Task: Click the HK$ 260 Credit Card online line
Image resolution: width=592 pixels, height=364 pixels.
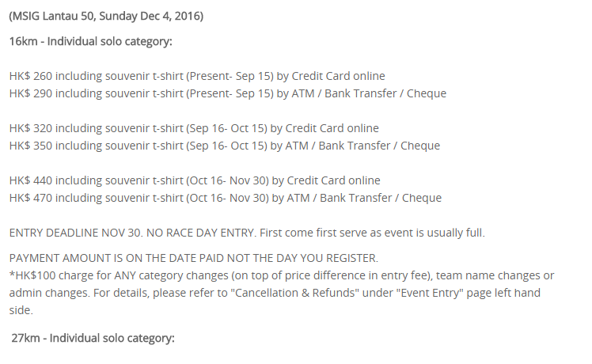Action: (x=197, y=76)
